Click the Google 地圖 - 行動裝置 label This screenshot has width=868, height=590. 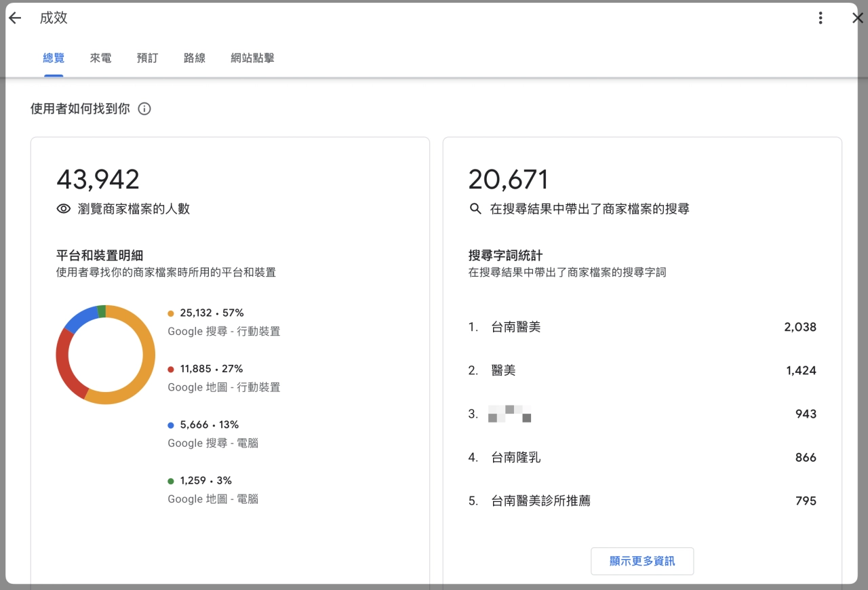224,387
